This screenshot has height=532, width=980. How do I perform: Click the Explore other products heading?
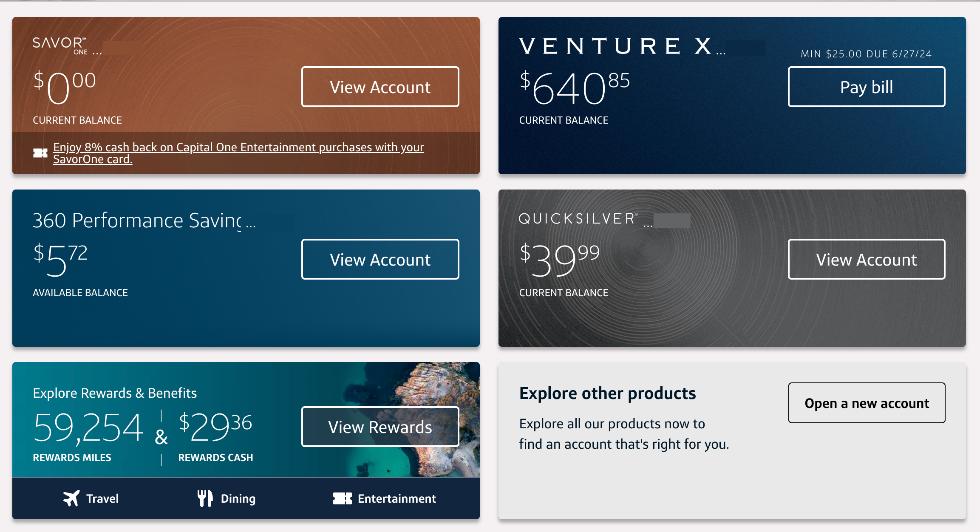[x=607, y=393]
